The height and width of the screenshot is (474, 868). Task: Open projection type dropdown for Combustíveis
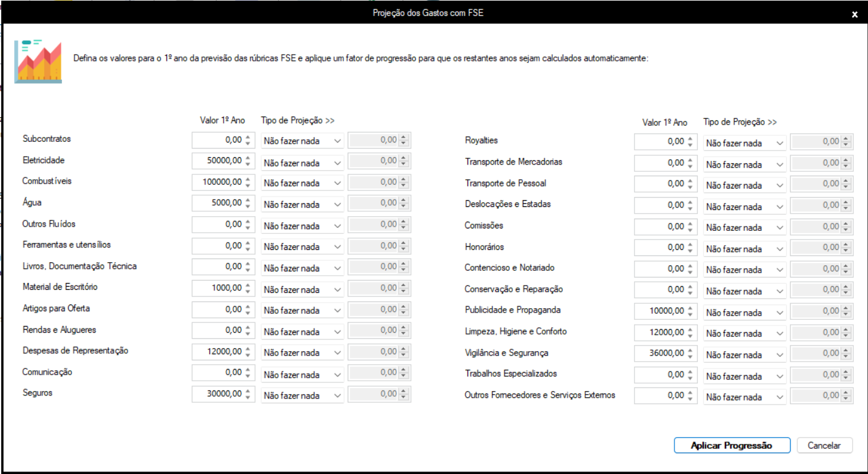302,183
